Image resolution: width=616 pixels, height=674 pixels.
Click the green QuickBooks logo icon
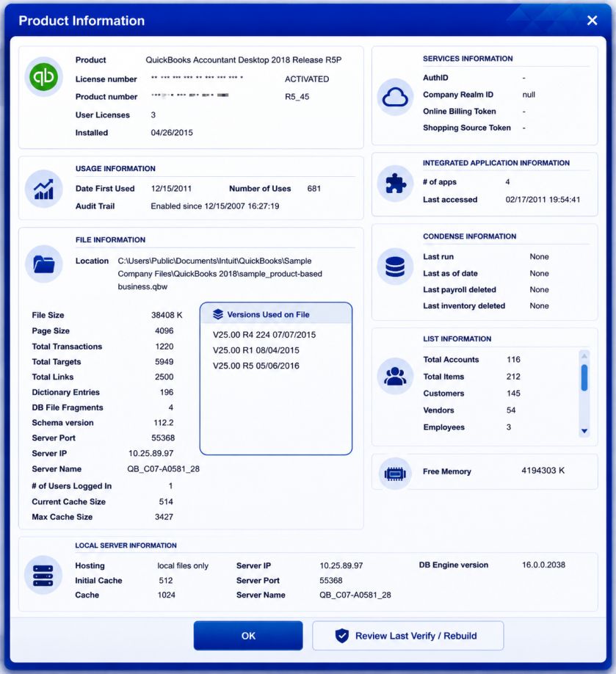44,77
